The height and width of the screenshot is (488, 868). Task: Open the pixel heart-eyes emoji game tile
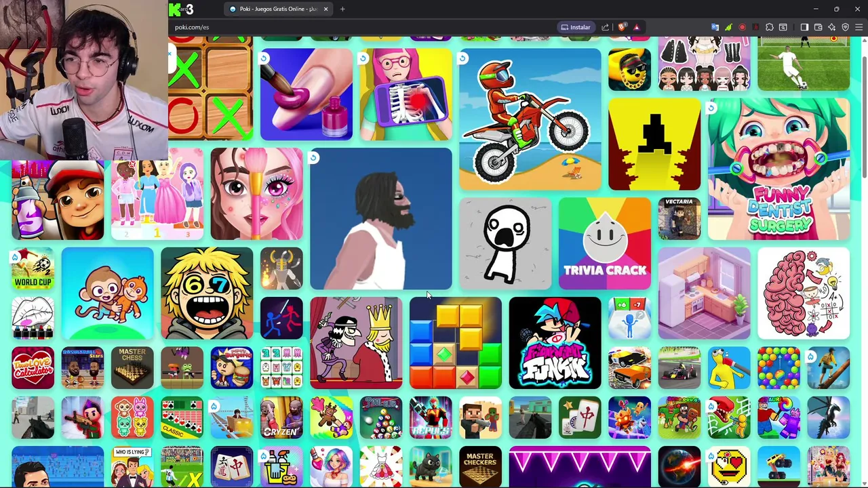[729, 467]
